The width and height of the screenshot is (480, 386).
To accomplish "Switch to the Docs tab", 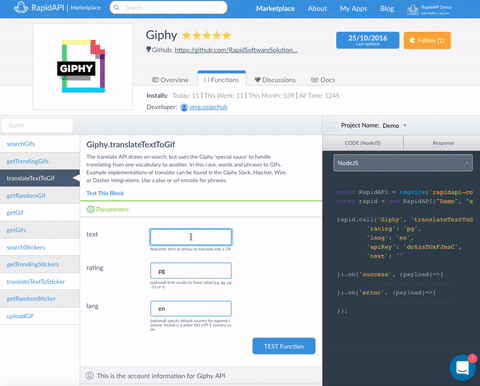I will click(x=323, y=80).
